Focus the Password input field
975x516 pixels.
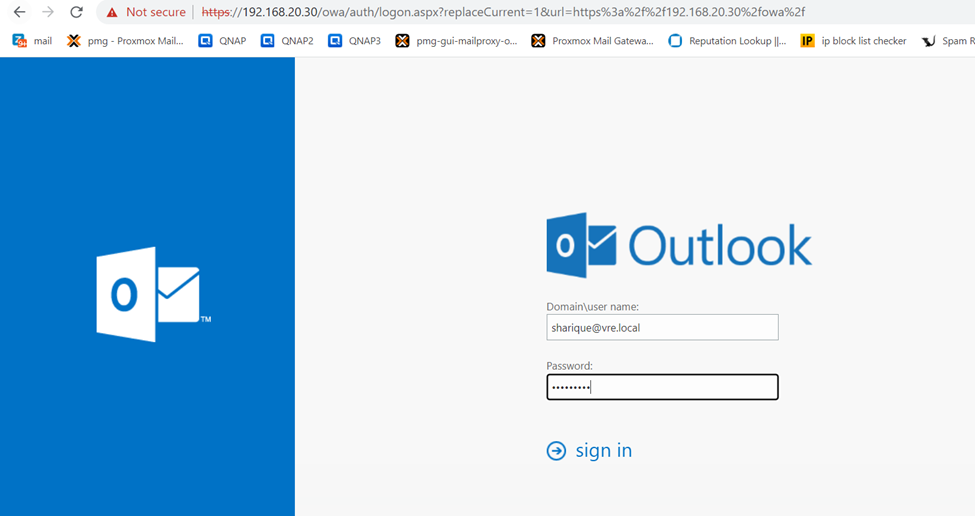pos(662,387)
